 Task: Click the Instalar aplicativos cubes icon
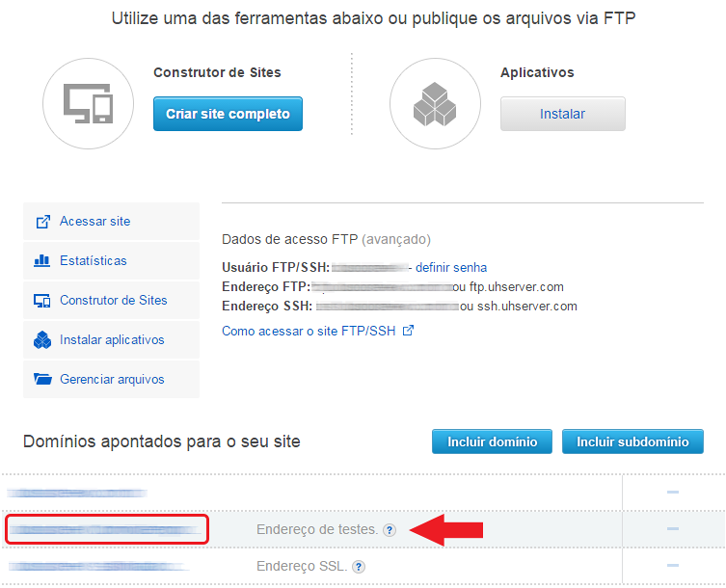coord(42,340)
